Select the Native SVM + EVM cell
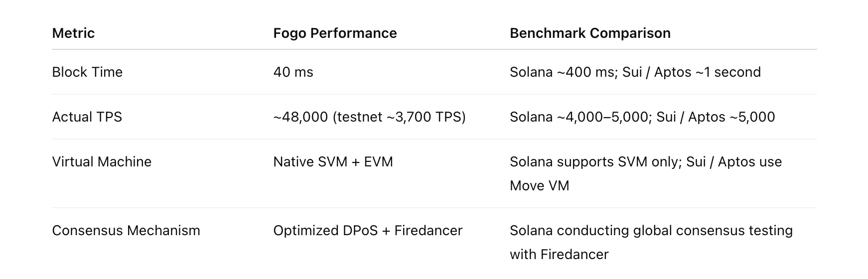Screen dimensions: 868x279 pyautogui.click(x=333, y=162)
